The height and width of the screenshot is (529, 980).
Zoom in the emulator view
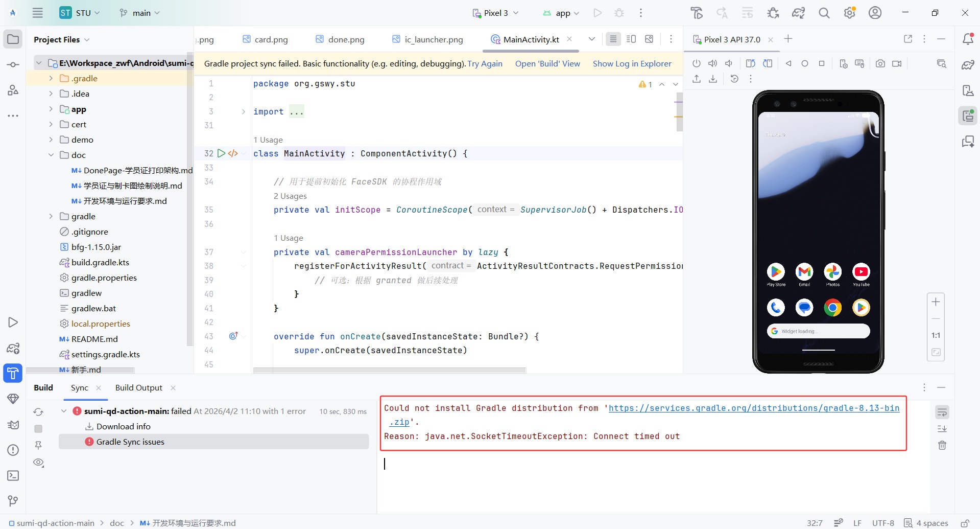(x=936, y=302)
